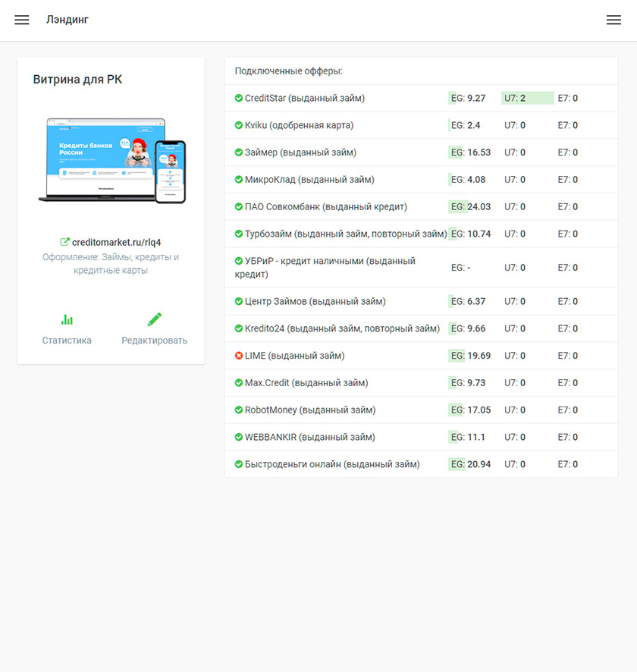Click the EG: 10.74 value for Турбозайм
This screenshot has height=672, width=637.
pyautogui.click(x=471, y=234)
